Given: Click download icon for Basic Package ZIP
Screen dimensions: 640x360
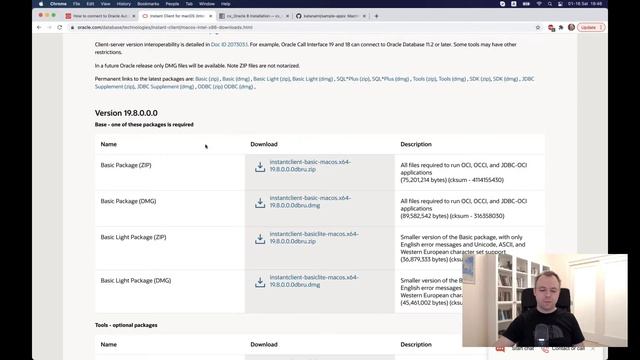Looking at the screenshot, I should coord(260,167).
